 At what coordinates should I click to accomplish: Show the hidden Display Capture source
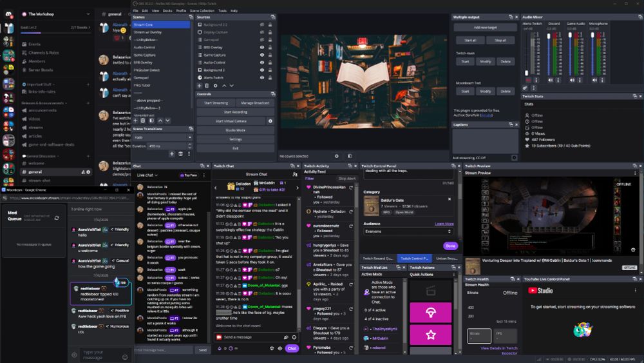point(262,32)
